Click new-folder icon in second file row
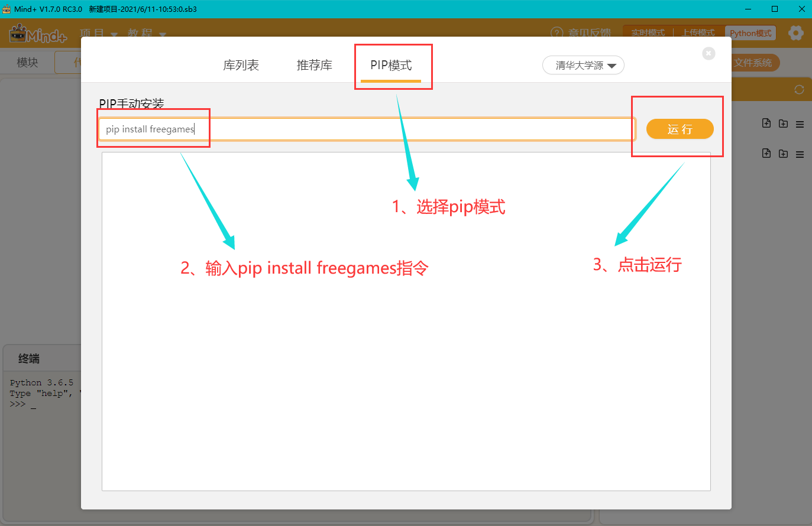 coord(783,154)
